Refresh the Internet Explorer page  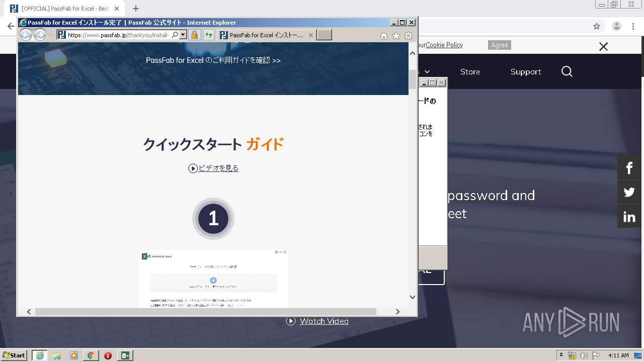[x=208, y=35]
